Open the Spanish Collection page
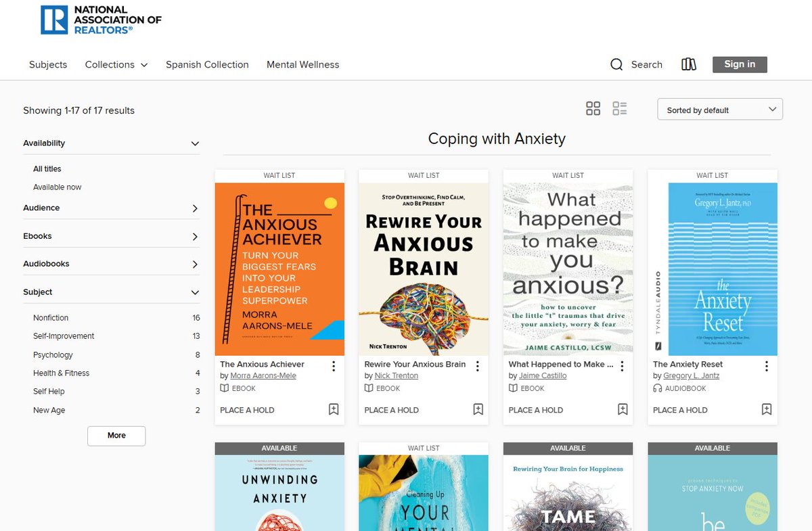This screenshot has width=812, height=531. coord(207,65)
